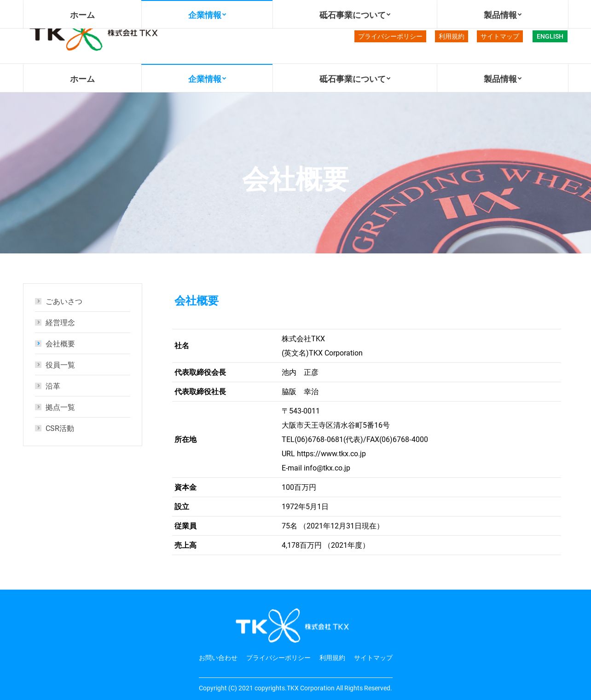Click the 代表取締役社長 row label
Viewport: 591px width, 700px height.
200,392
